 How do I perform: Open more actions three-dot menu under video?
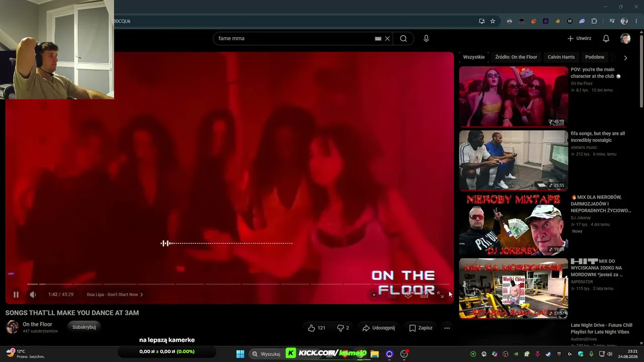click(x=447, y=328)
